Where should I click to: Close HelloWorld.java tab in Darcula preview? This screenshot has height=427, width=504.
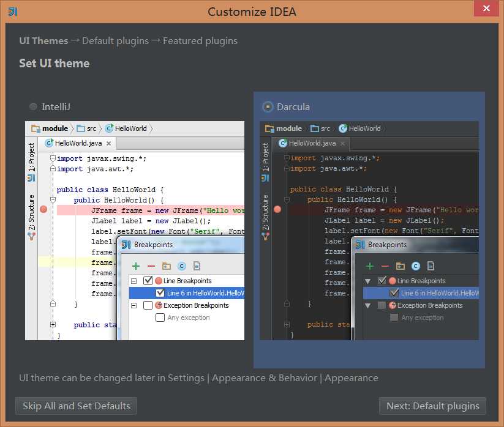tap(343, 143)
